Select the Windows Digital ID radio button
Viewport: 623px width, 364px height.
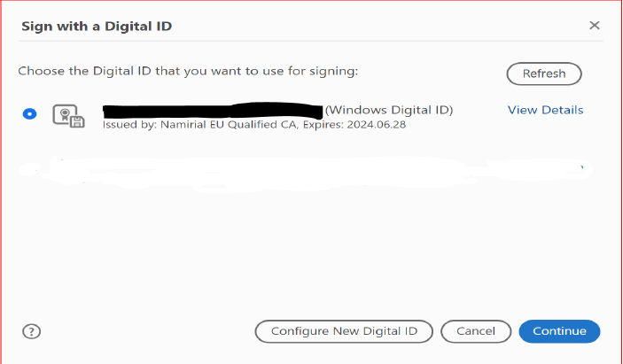click(x=29, y=114)
